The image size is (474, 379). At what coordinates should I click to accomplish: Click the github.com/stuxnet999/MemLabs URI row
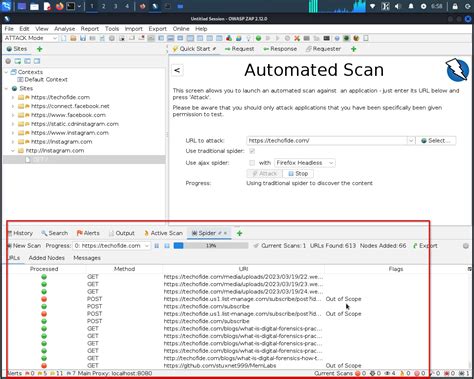220,366
